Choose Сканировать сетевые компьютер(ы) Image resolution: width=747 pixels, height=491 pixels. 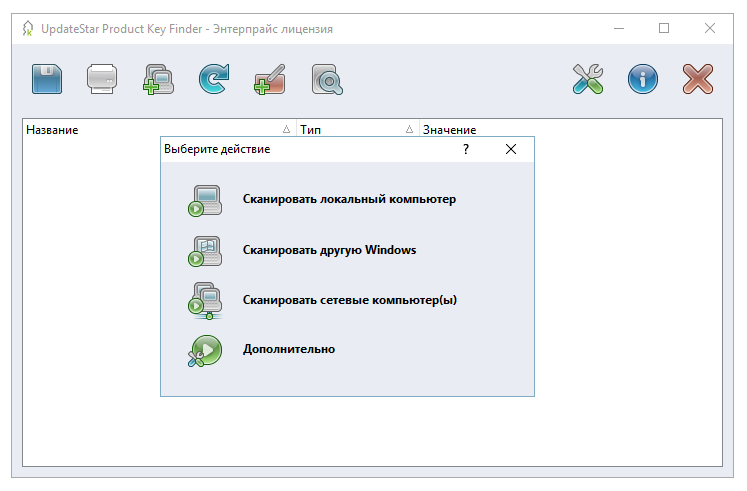[x=350, y=300]
